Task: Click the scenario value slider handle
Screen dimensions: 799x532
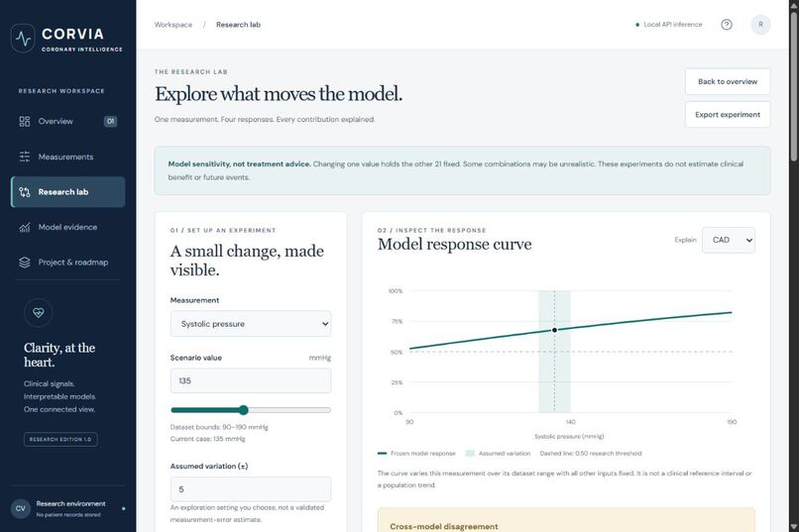Action: pos(244,410)
